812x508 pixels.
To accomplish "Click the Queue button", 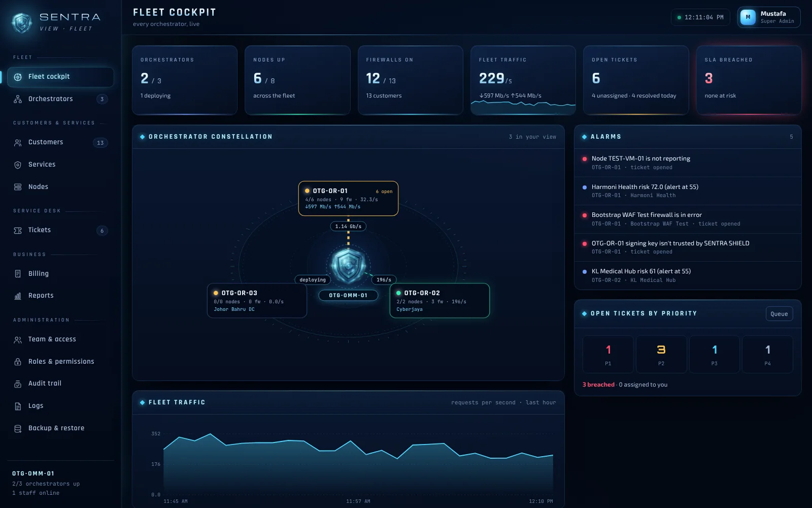I will 779,314.
